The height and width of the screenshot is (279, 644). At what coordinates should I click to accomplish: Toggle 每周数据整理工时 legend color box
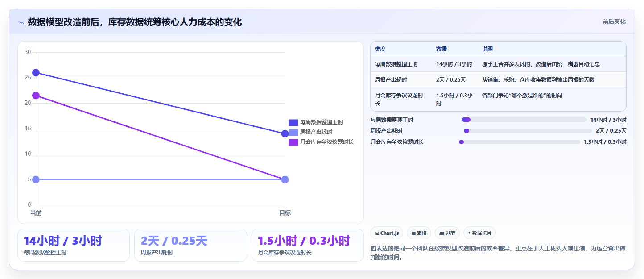(x=293, y=122)
